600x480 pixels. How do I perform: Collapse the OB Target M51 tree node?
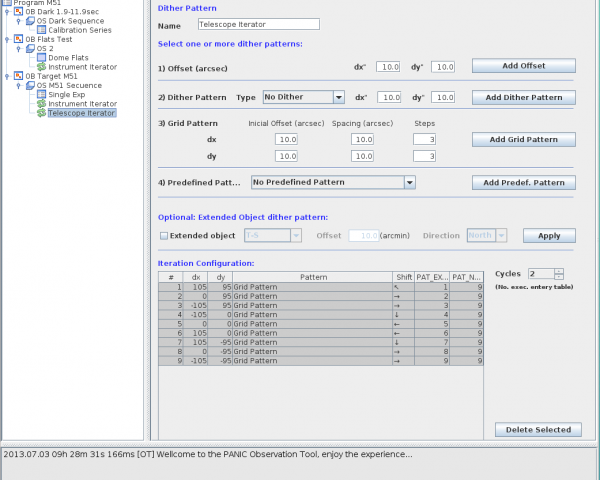(x=8, y=76)
